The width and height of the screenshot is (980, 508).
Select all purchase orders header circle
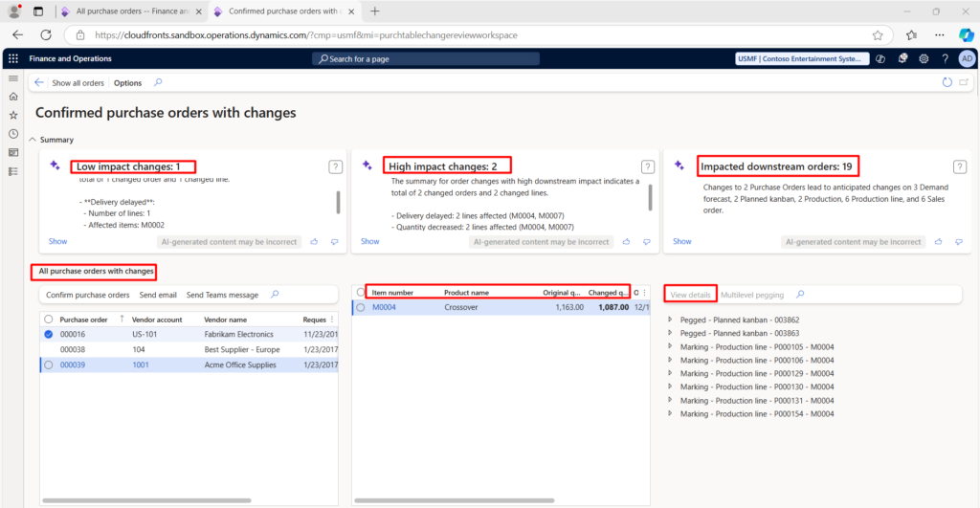(x=49, y=320)
